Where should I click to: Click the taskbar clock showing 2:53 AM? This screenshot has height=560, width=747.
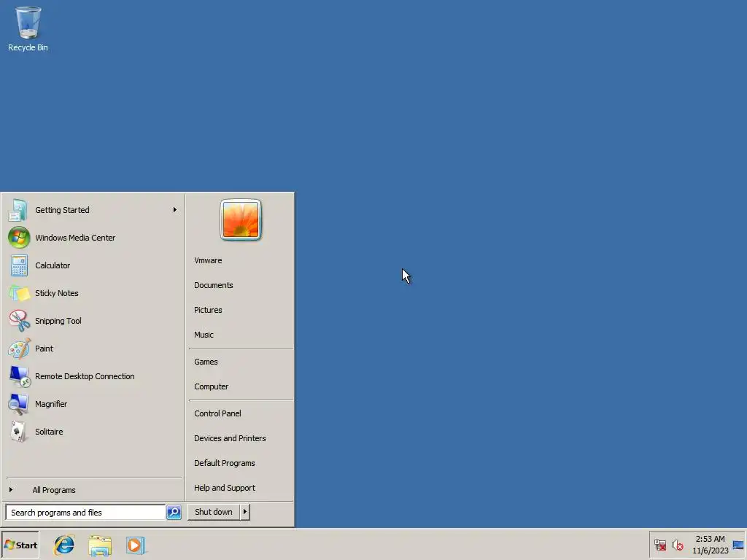point(710,545)
